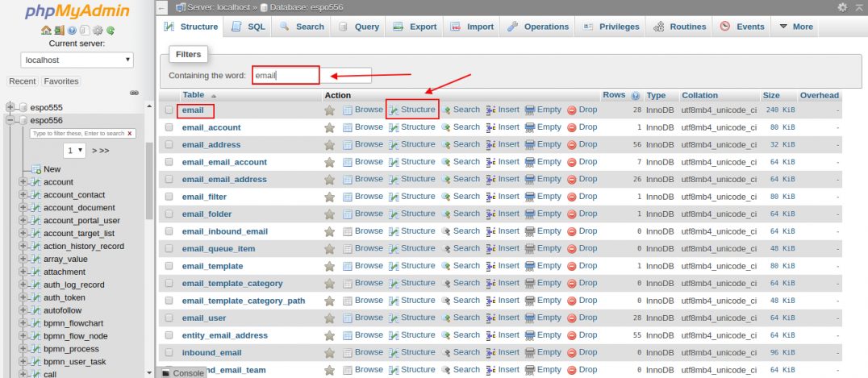Image resolution: width=868 pixels, height=378 pixels.
Task: Click Structure link for email table
Action: [x=412, y=110]
